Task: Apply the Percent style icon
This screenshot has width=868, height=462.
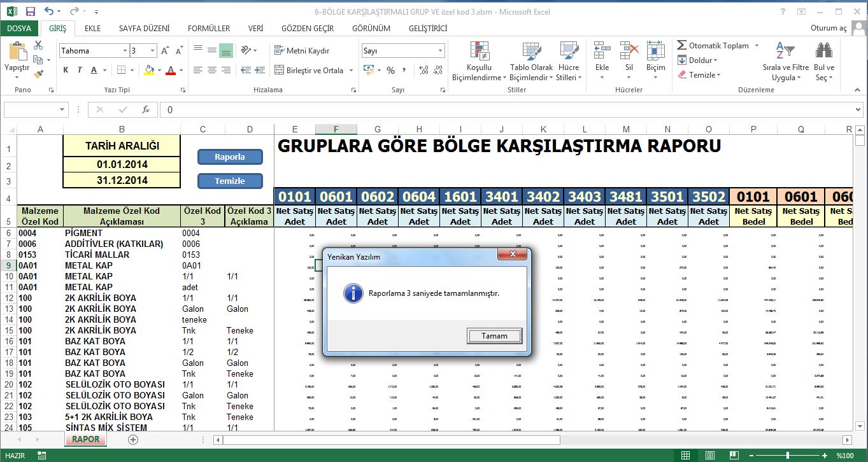Action: point(390,70)
